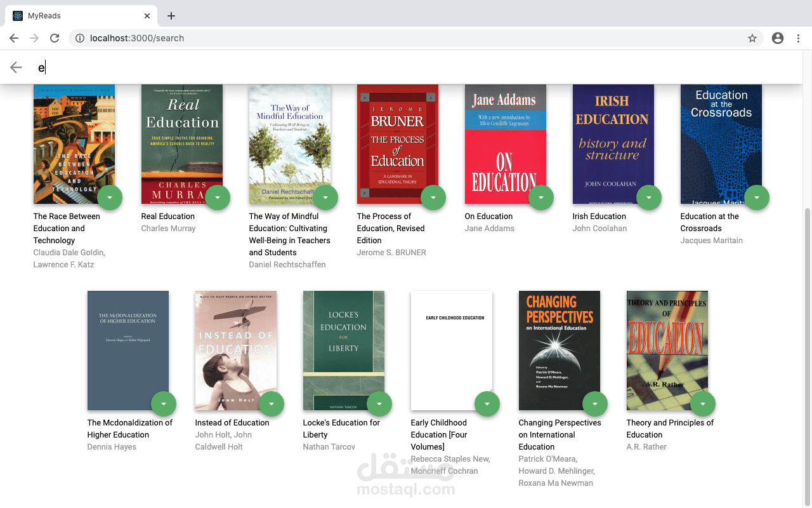Go back using the browser back arrow
Viewport: 812px width, 508px height.
click(x=14, y=38)
